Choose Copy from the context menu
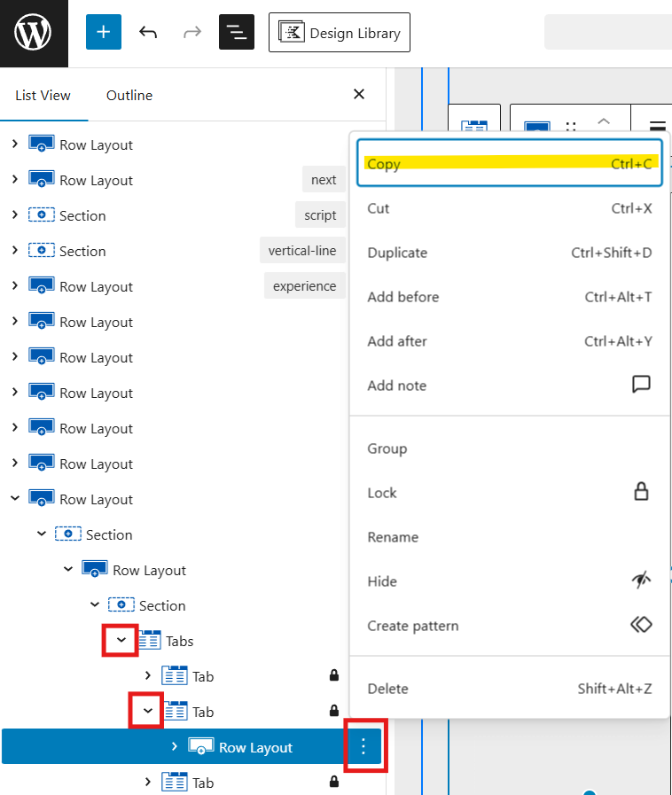This screenshot has width=672, height=795. [510, 164]
